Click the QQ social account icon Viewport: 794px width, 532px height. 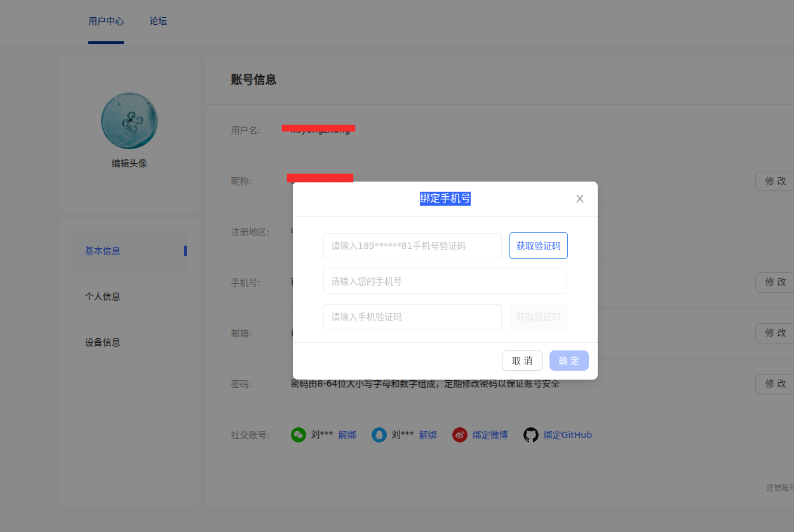379,435
